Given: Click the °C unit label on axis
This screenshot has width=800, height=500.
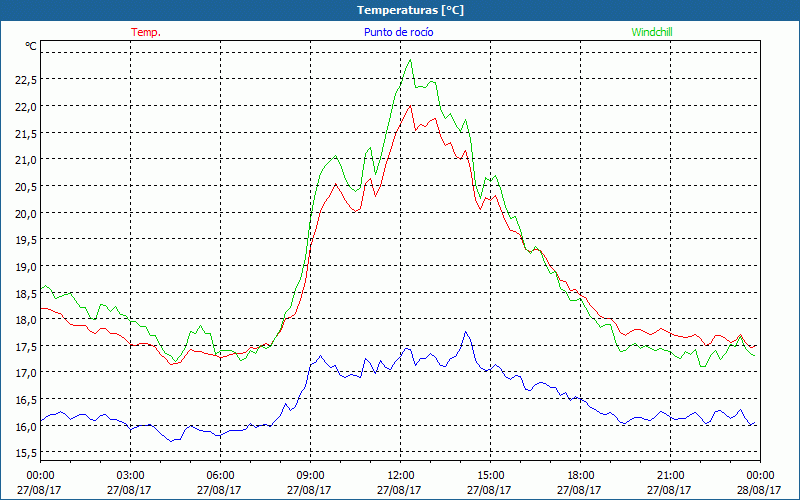Looking at the screenshot, I should 31,46.
